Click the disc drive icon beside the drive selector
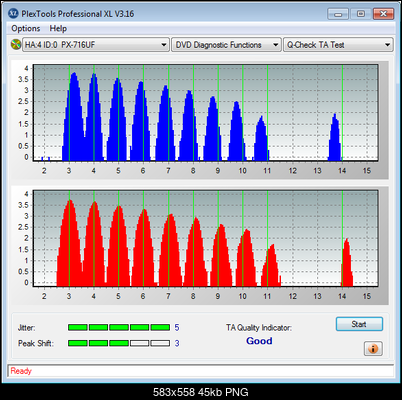Viewport: 402px width, 400px height. point(15,45)
